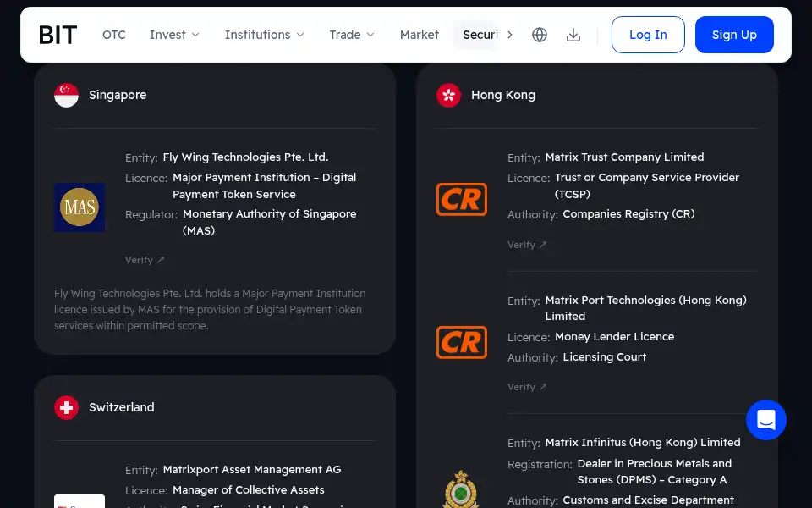Click the download app icon
The height and width of the screenshot is (508, 812).
pyautogui.click(x=573, y=35)
